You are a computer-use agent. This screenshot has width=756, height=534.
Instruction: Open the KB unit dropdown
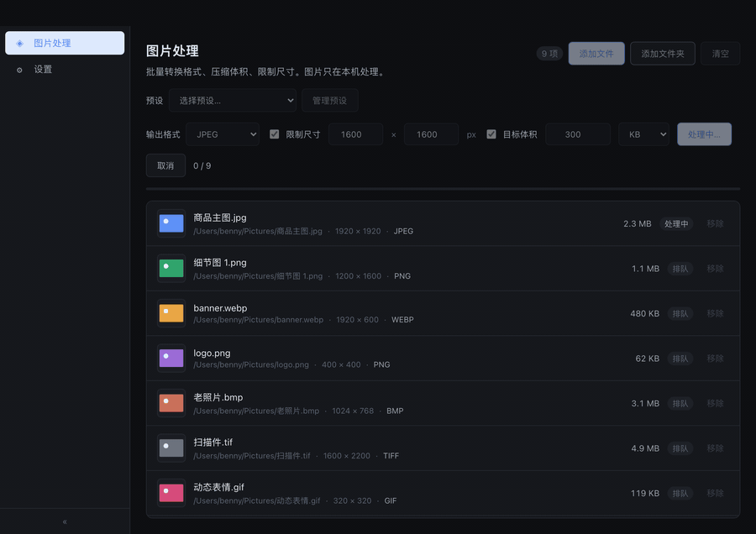tap(643, 134)
